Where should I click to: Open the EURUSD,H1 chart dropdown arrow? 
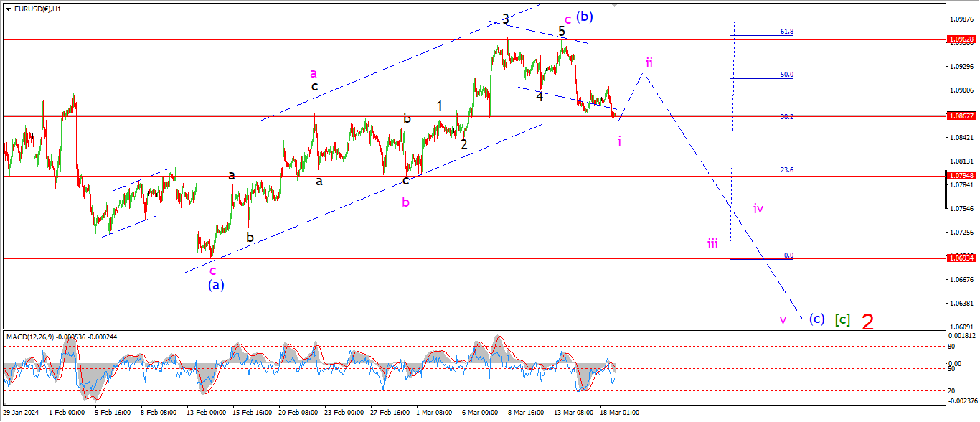(9, 9)
